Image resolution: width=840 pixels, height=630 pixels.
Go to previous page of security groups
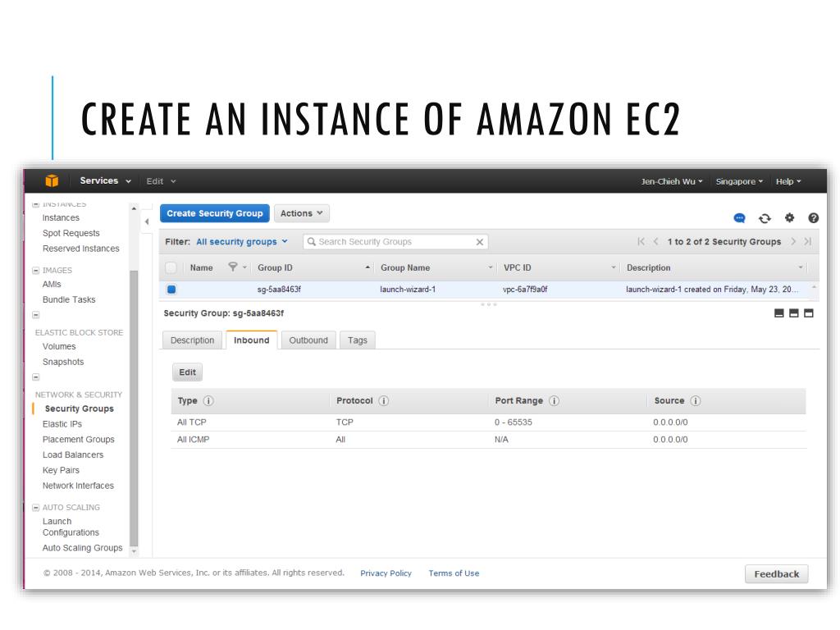655,242
